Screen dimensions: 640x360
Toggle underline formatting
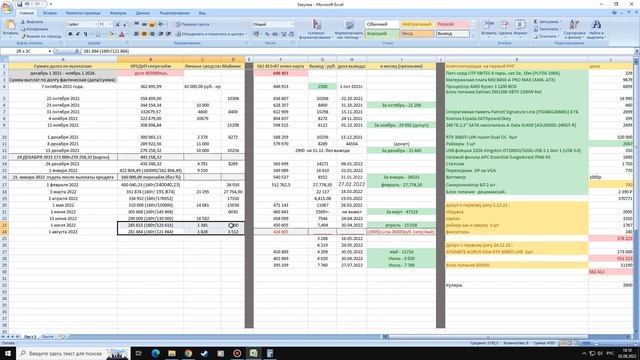tap(86, 34)
